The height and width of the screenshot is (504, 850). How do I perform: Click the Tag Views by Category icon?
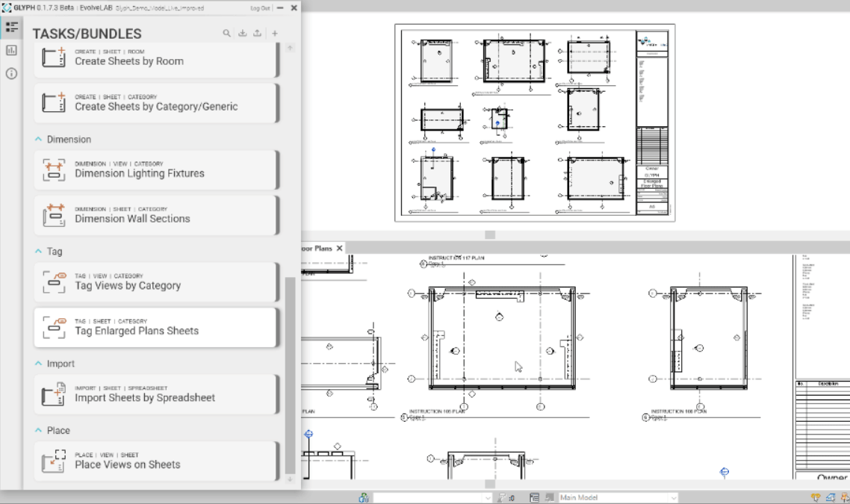tap(54, 281)
